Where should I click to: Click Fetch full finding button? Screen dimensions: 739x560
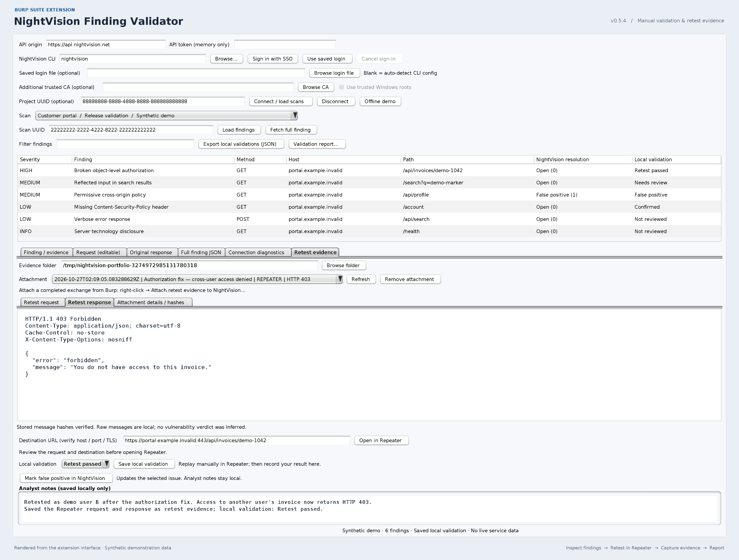(x=291, y=130)
